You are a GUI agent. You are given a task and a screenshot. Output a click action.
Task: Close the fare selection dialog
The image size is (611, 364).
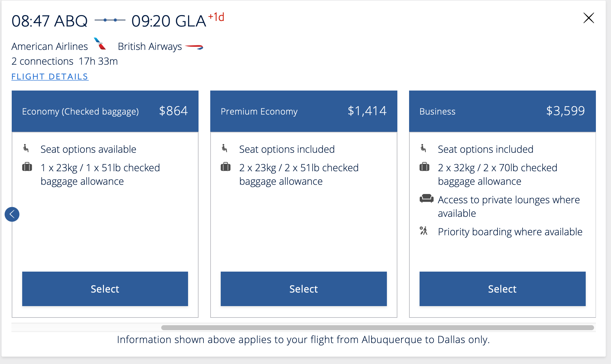(x=588, y=18)
